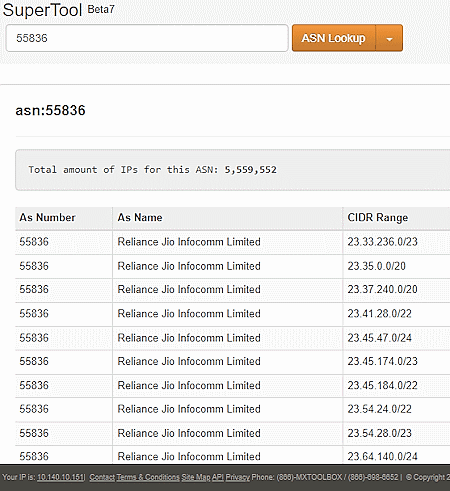
Task: Click the ASN Lookup button
Action: [x=334, y=38]
